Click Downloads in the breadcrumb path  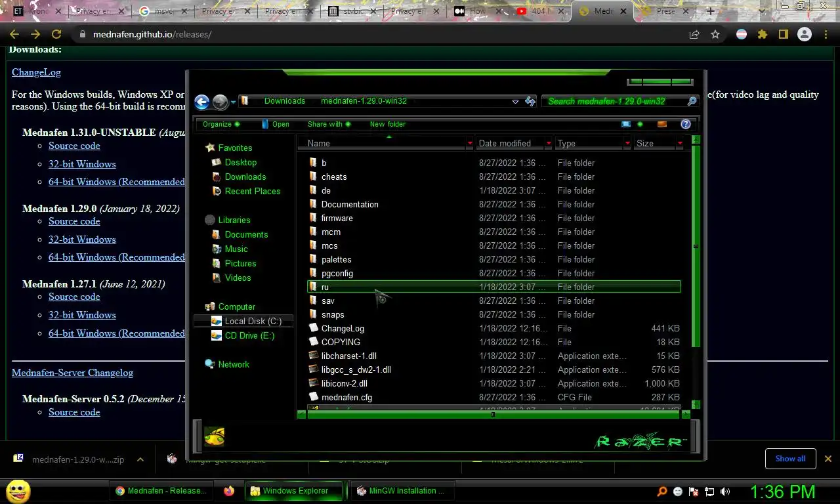285,101
